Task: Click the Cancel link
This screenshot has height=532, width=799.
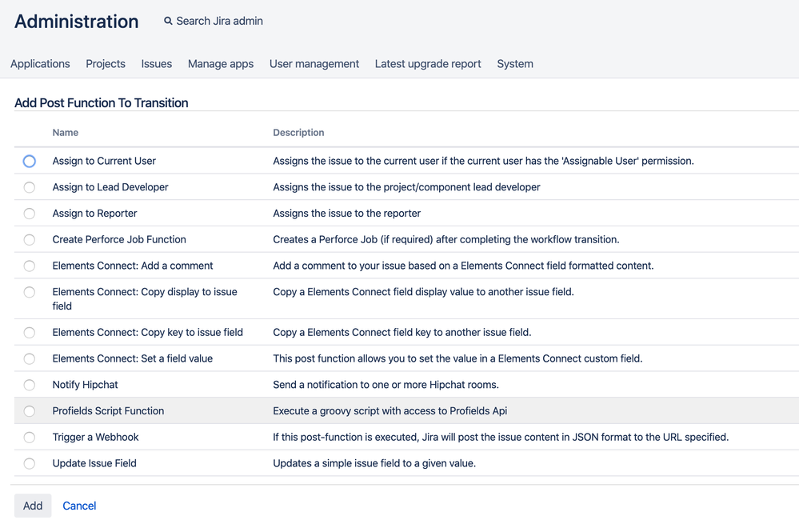Action: pos(79,506)
